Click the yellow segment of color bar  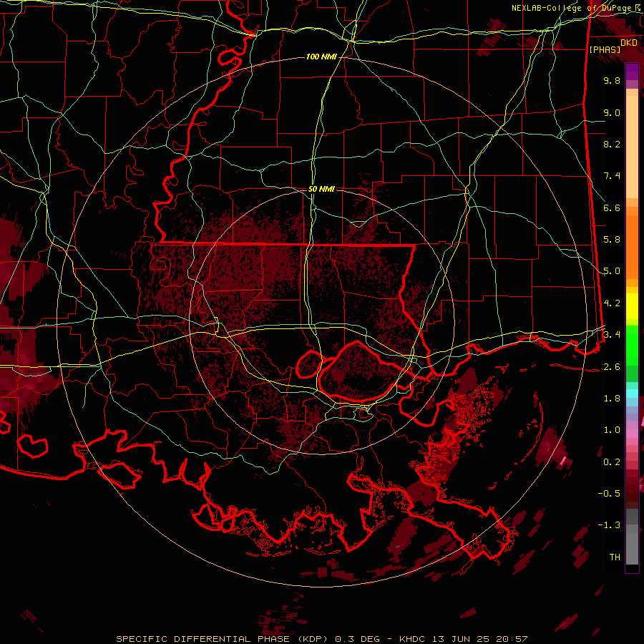tap(632, 306)
